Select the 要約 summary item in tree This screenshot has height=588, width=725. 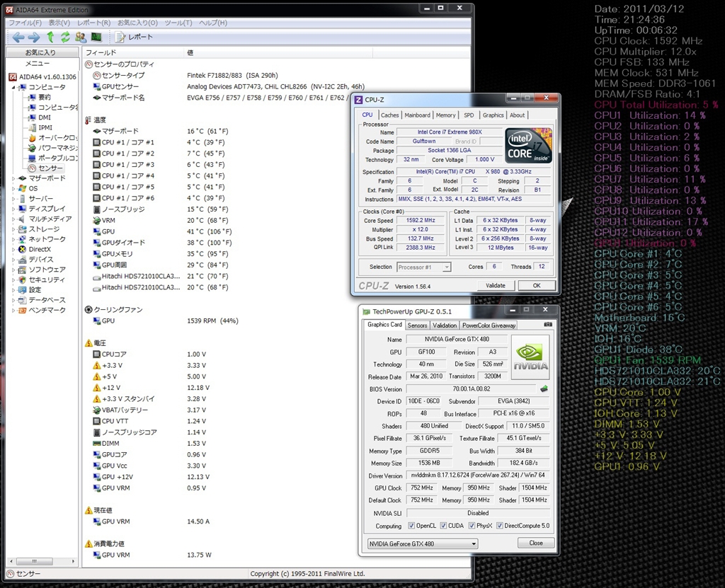click(45, 97)
